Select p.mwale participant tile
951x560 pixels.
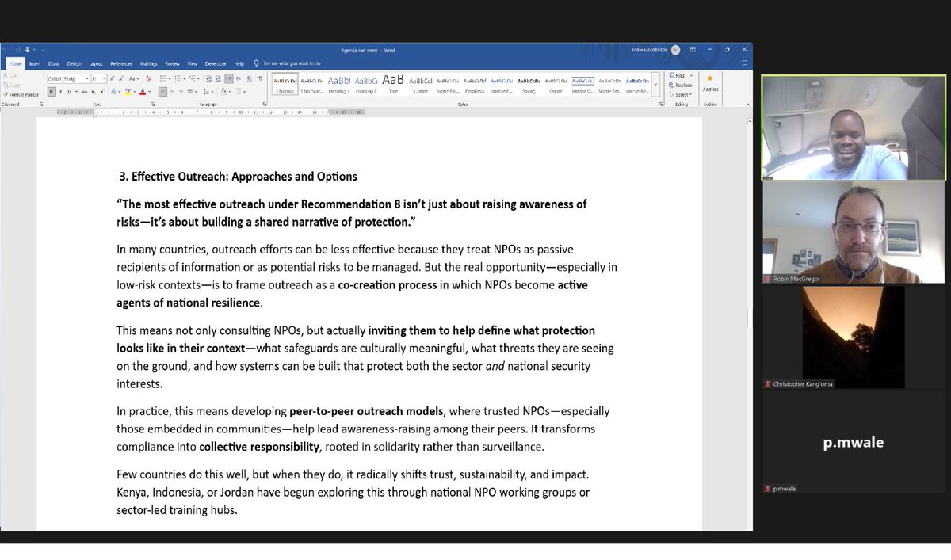coord(854,442)
